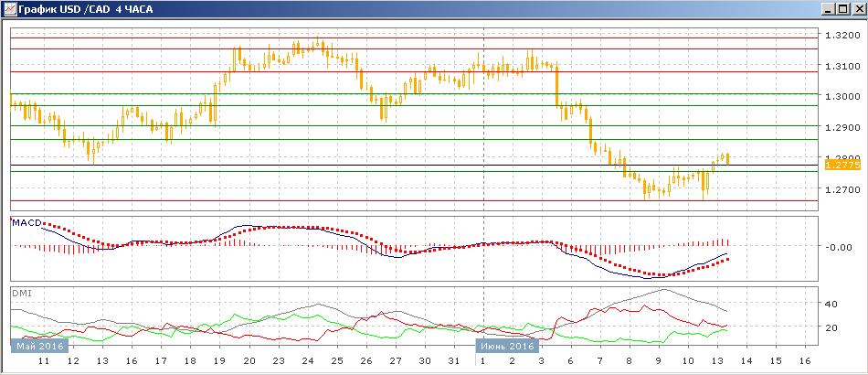Screen dimensions: 868x375
Task: Maximize the USD/CAD chart window
Action: pyautogui.click(x=843, y=9)
